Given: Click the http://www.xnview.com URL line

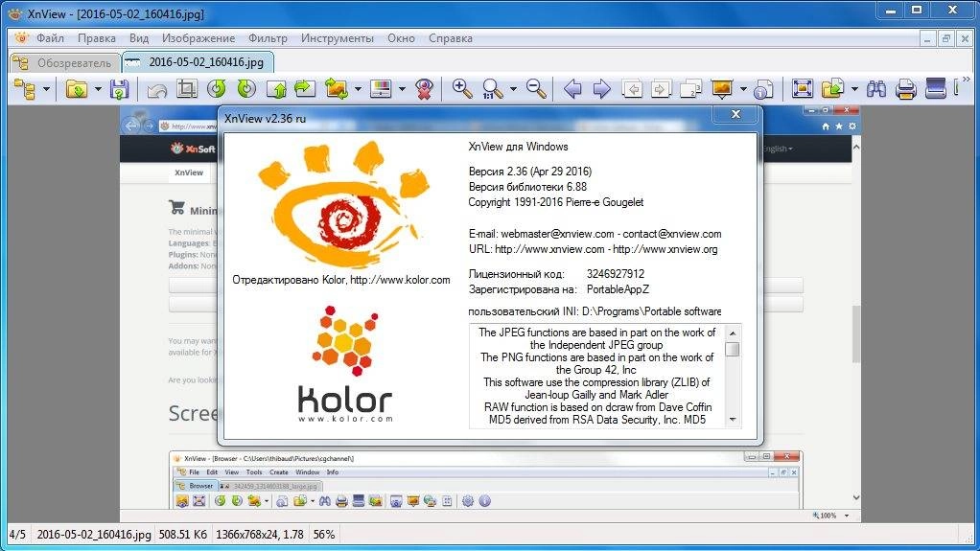Looking at the screenshot, I should click(594, 249).
